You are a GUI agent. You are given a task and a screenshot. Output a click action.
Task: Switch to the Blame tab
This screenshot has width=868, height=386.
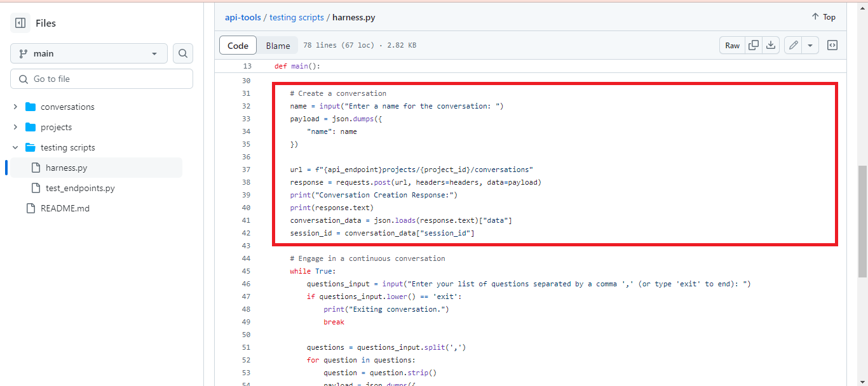point(278,45)
